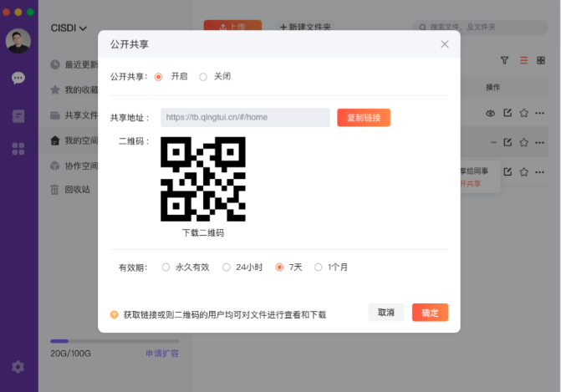
Task: Click the 确定 button
Action: (x=430, y=313)
